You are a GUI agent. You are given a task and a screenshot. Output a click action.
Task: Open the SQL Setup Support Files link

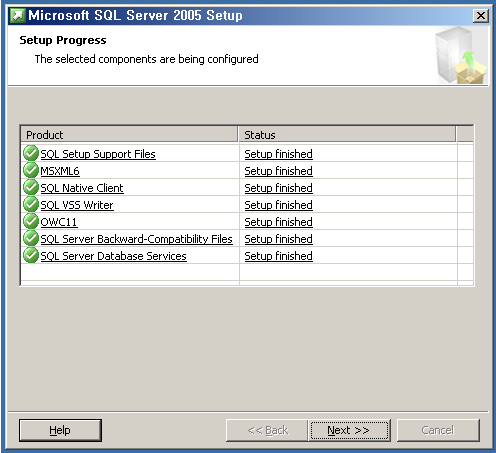tap(98, 154)
